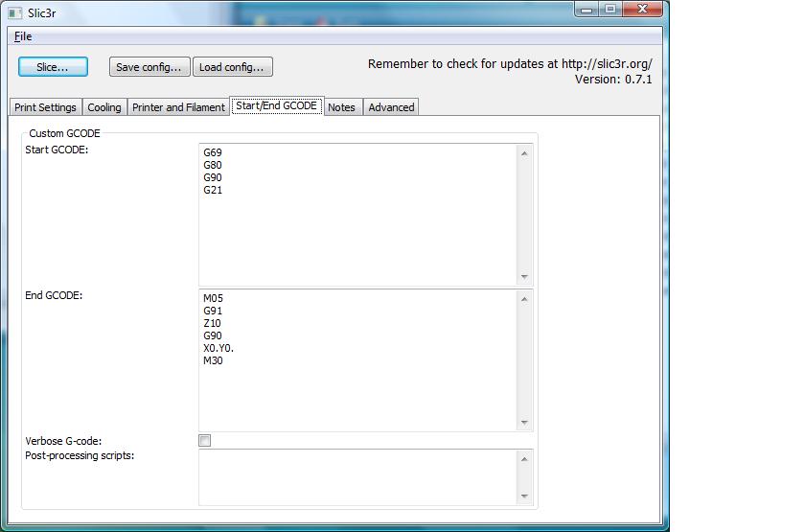Click inside the End GCODE text area
Screen dimensions: 805x532
[x=355, y=383]
